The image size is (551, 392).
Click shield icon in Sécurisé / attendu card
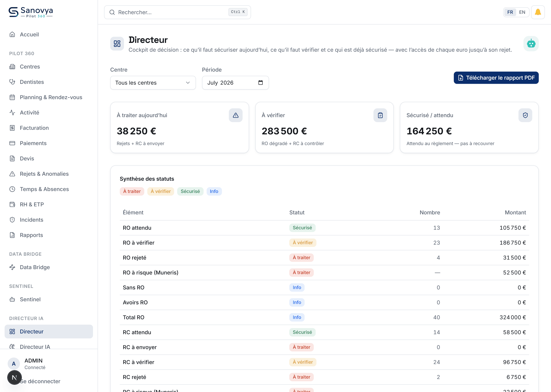[x=525, y=115]
